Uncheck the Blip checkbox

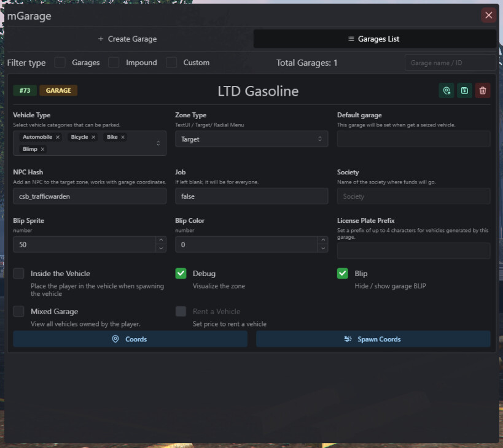pos(343,274)
